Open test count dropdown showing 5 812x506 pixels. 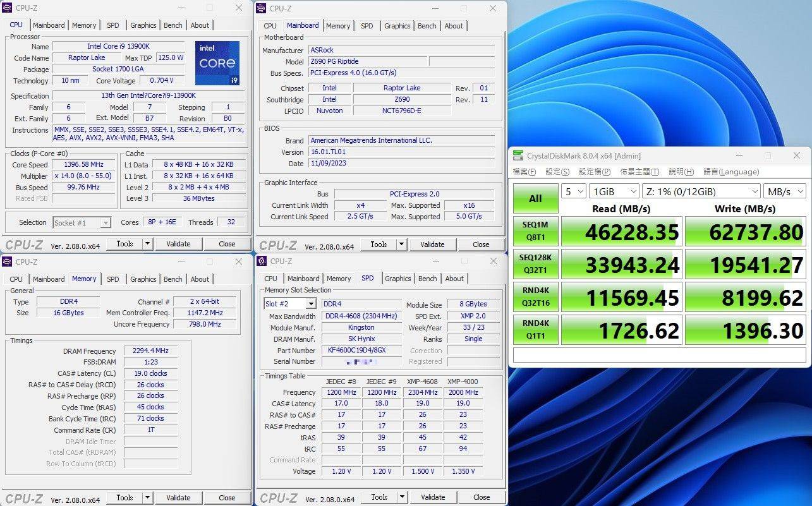(x=573, y=191)
